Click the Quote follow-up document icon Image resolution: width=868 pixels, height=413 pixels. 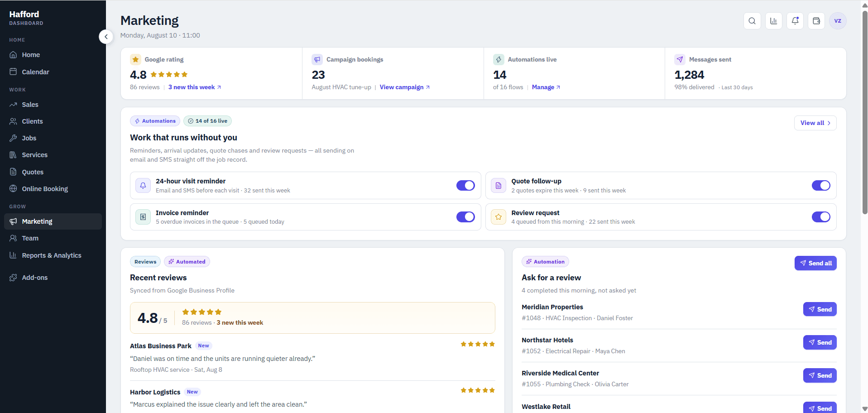(499, 186)
